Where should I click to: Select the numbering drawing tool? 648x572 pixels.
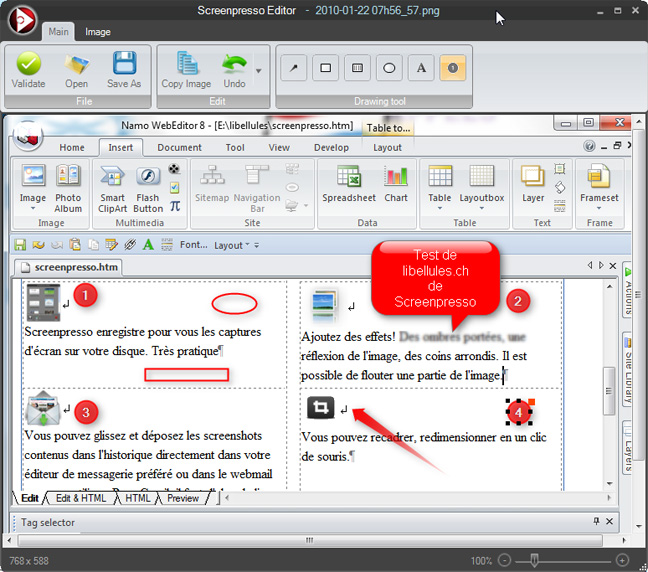click(x=453, y=68)
